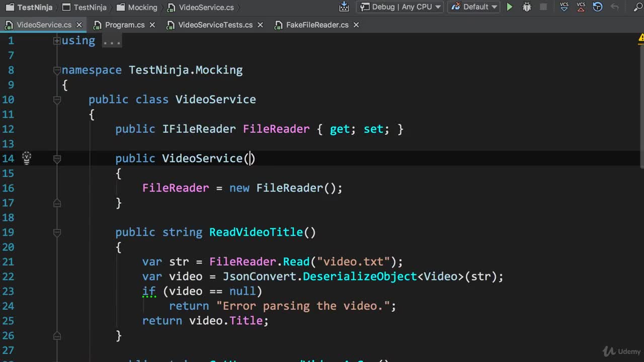Open the Debug | Any CPU configuration dropdown
This screenshot has height=362, width=644.
[400, 7]
